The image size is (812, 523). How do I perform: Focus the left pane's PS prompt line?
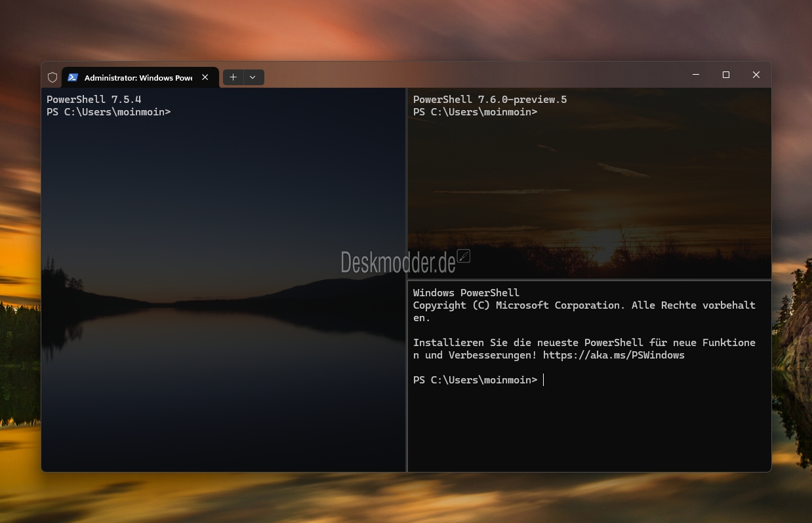(x=108, y=112)
